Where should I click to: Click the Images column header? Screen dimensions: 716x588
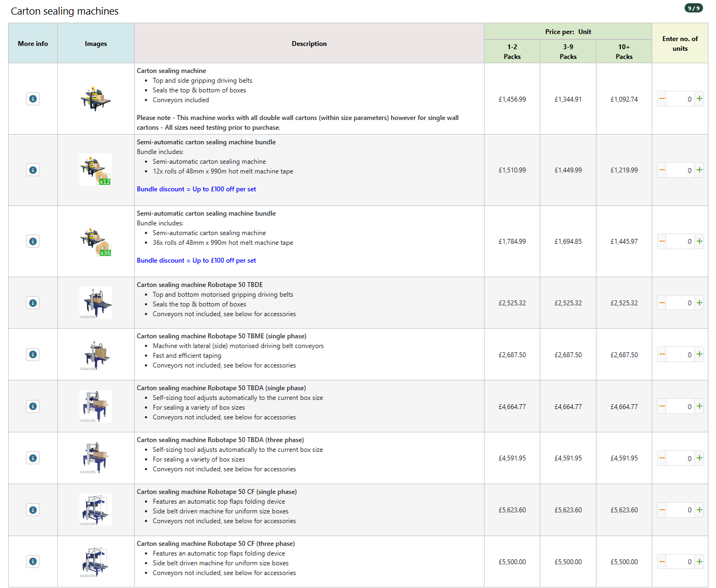[x=96, y=44]
